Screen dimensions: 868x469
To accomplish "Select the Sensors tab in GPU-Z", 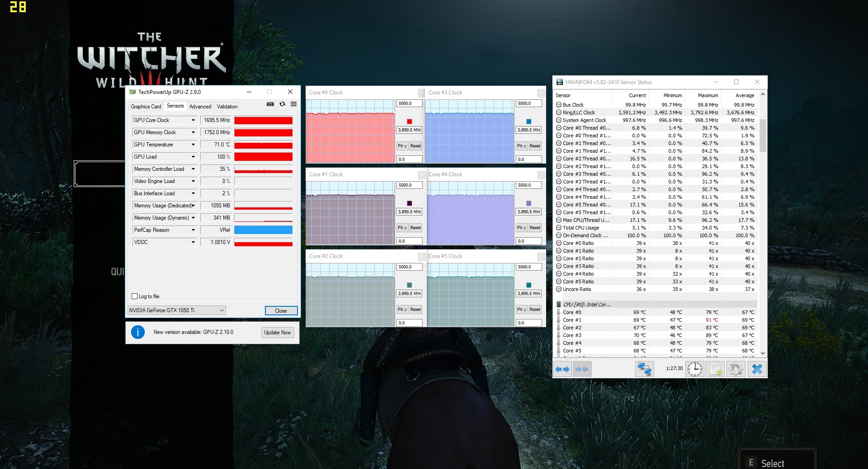I will (175, 106).
